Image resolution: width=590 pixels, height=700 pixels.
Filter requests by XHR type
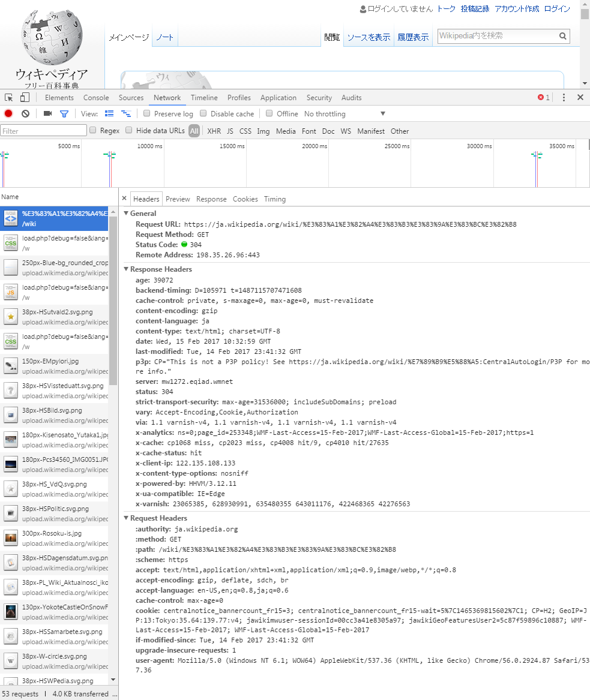tap(214, 131)
